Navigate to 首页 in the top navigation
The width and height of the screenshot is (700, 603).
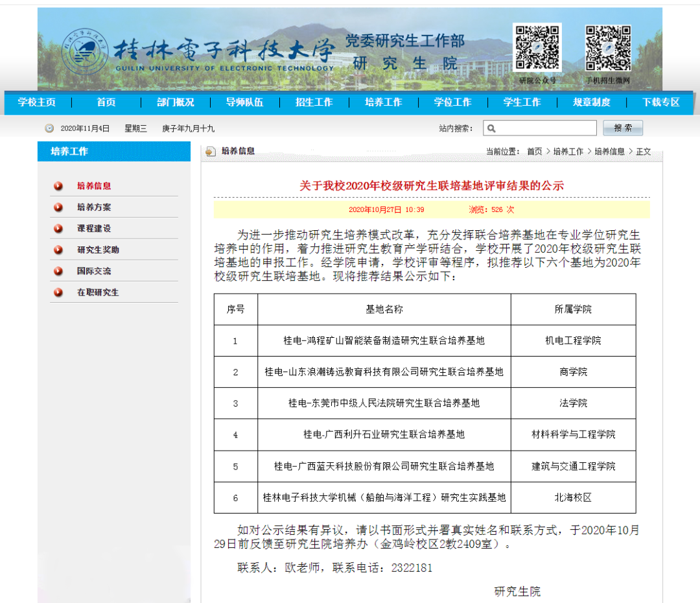(105, 102)
